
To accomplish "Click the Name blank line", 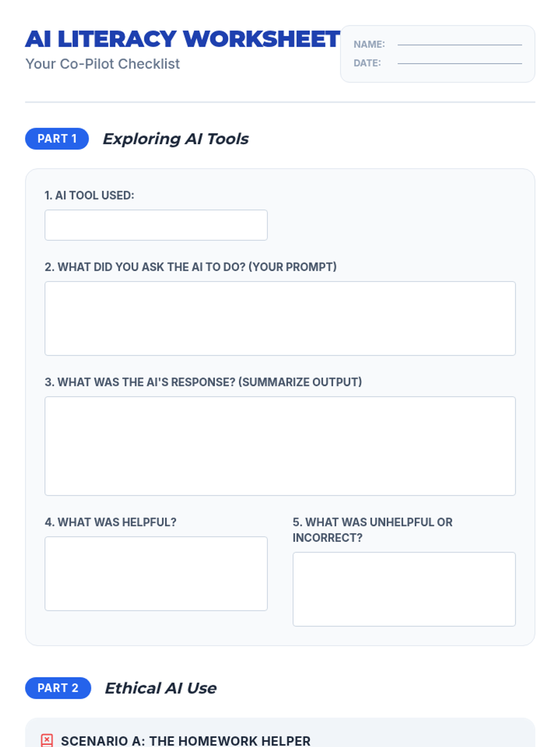I will (x=460, y=44).
